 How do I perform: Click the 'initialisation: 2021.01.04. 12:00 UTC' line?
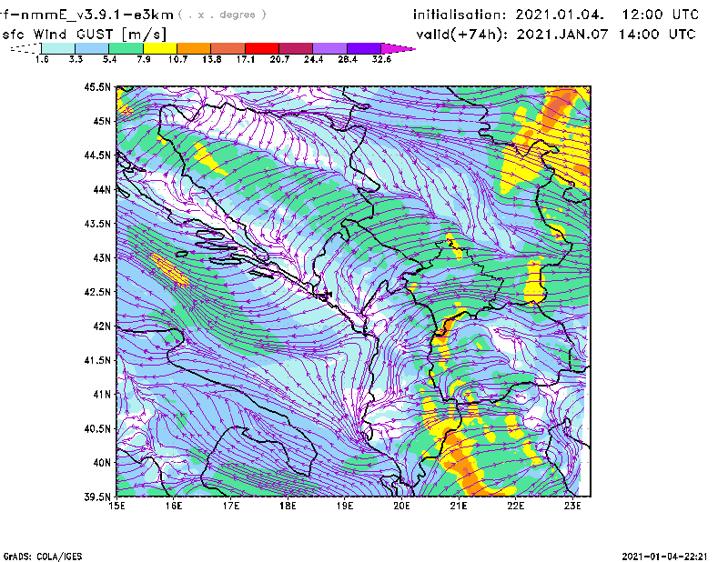(x=556, y=15)
